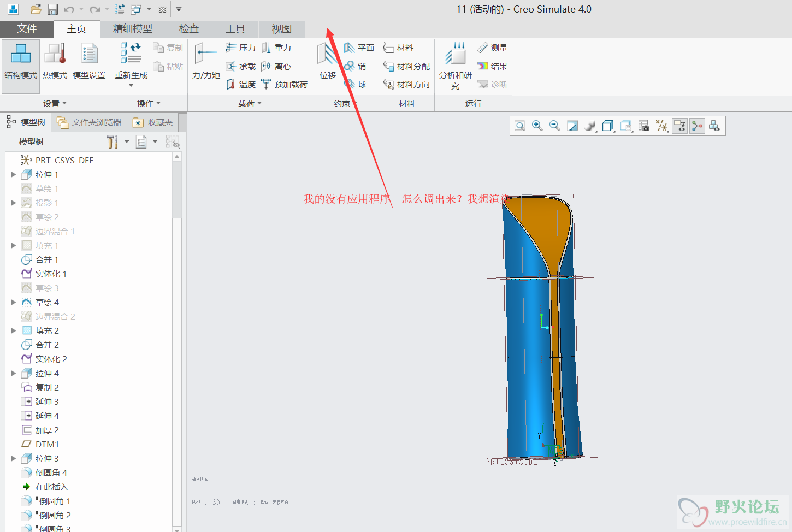Select 加厚 2 feature in tree
The image size is (792, 532).
pyautogui.click(x=39, y=430)
